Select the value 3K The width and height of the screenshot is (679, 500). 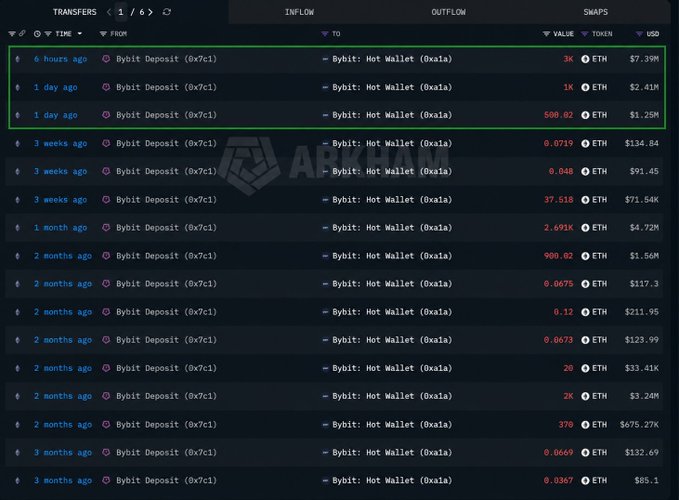pos(568,59)
